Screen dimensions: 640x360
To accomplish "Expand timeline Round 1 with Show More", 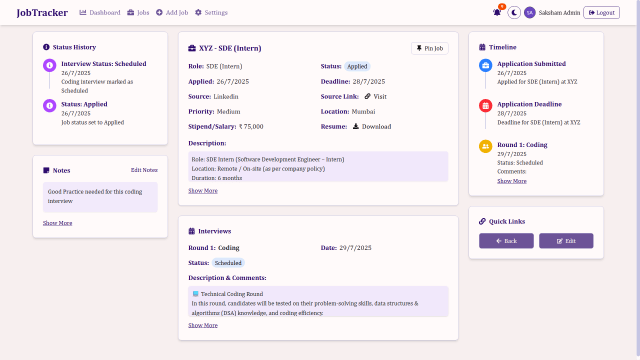I will click(512, 181).
